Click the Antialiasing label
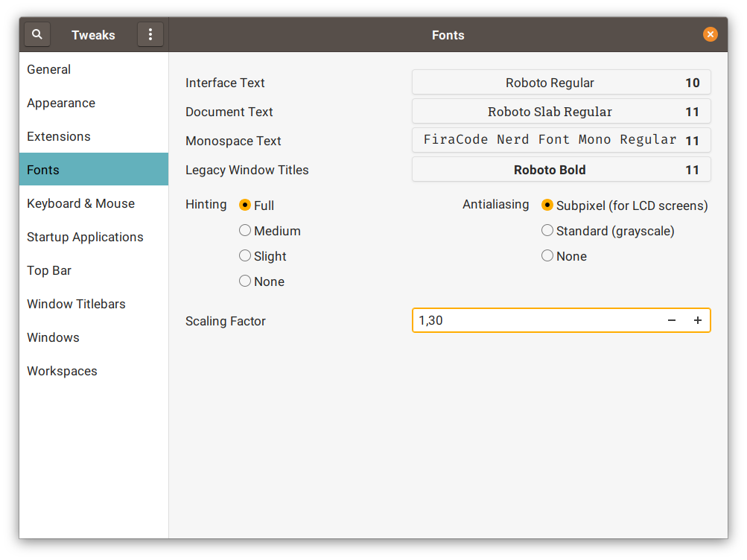This screenshot has height=560, width=747. 495,204
